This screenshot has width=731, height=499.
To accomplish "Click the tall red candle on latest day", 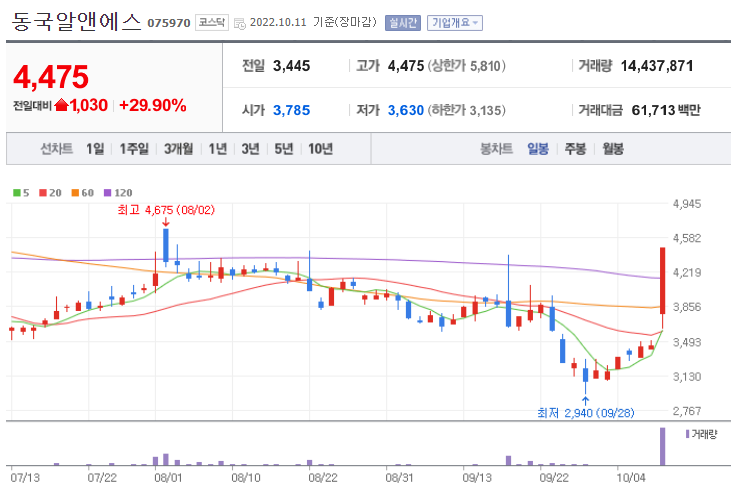I will (662, 281).
